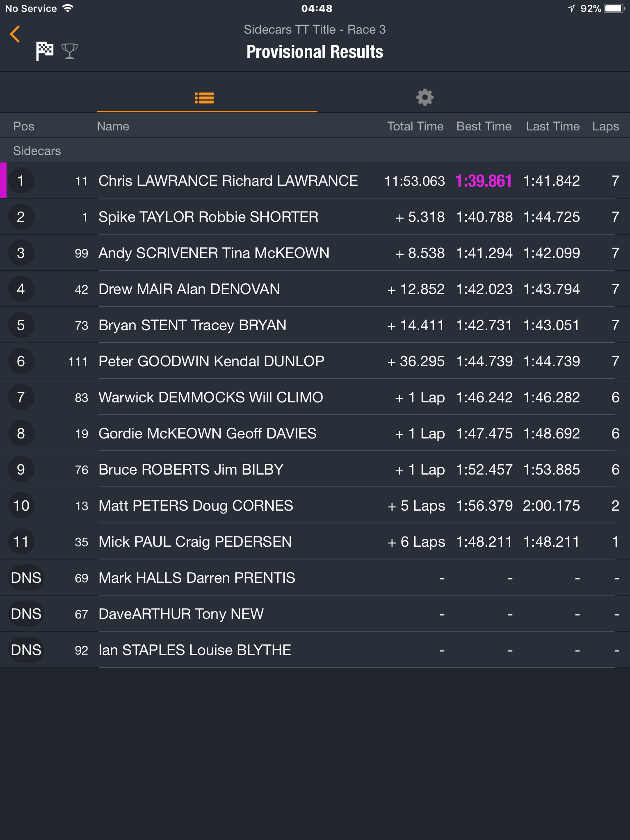Viewport: 630px width, 840px height.
Task: Select the fastest lap time 1:39.861
Action: (484, 181)
